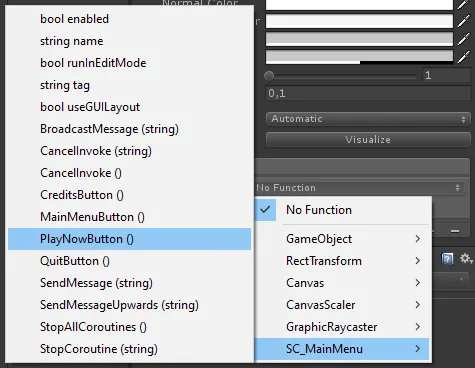Open Automatic navigation dropdown
The image size is (475, 368).
point(368,119)
